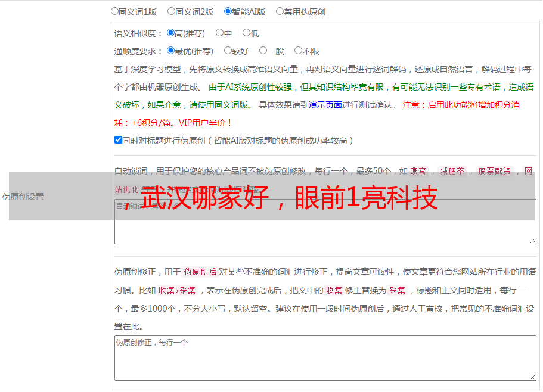Screen dimensions: 543x392
Task: Choose the 智能AI版 mode
Action: (x=228, y=11)
